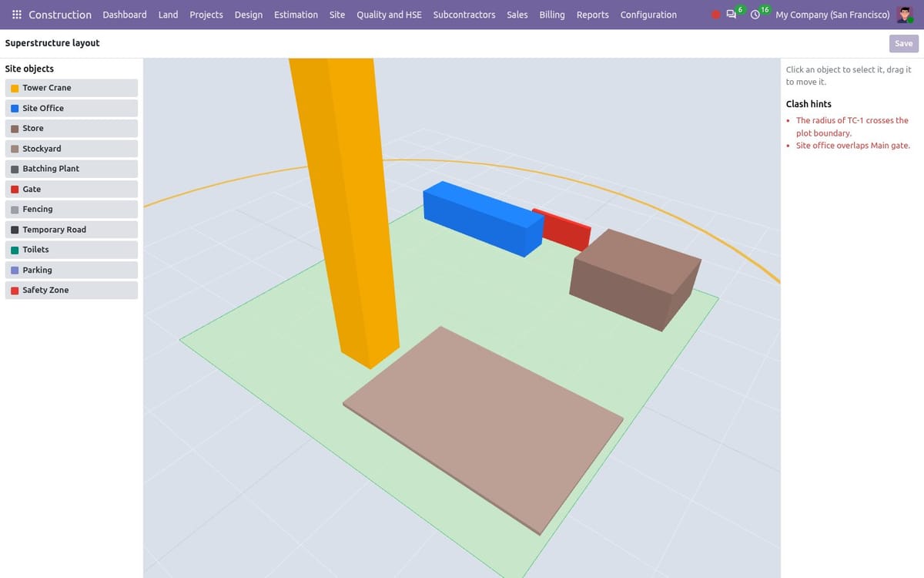This screenshot has height=578, width=924.
Task: Add a Gate object
Action: (x=72, y=189)
